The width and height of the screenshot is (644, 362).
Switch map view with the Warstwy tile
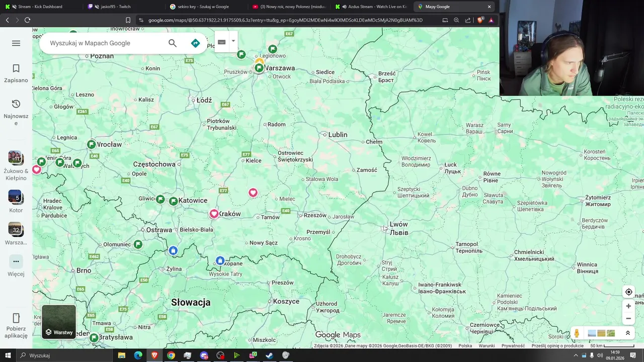[x=59, y=322]
